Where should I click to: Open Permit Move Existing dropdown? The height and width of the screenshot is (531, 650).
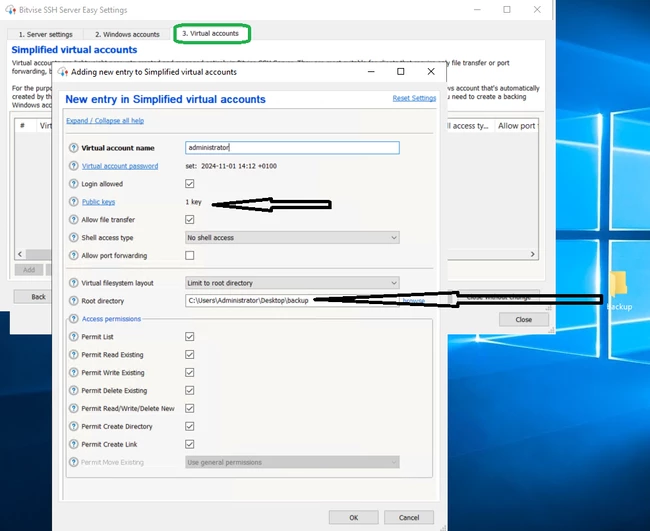[292, 462]
